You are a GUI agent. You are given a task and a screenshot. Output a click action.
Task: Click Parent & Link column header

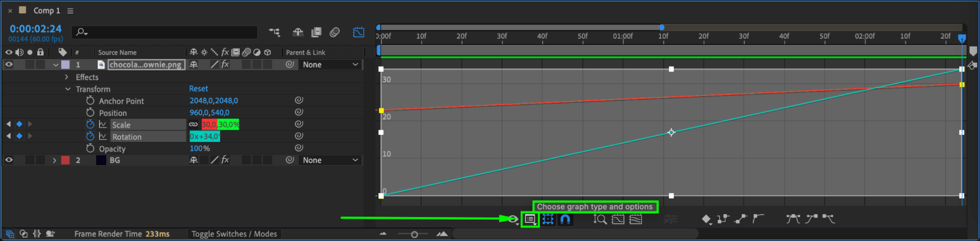click(305, 52)
